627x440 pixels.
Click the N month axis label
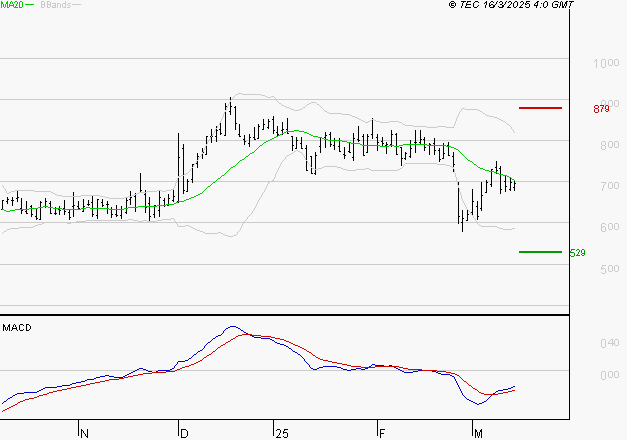click(x=84, y=434)
